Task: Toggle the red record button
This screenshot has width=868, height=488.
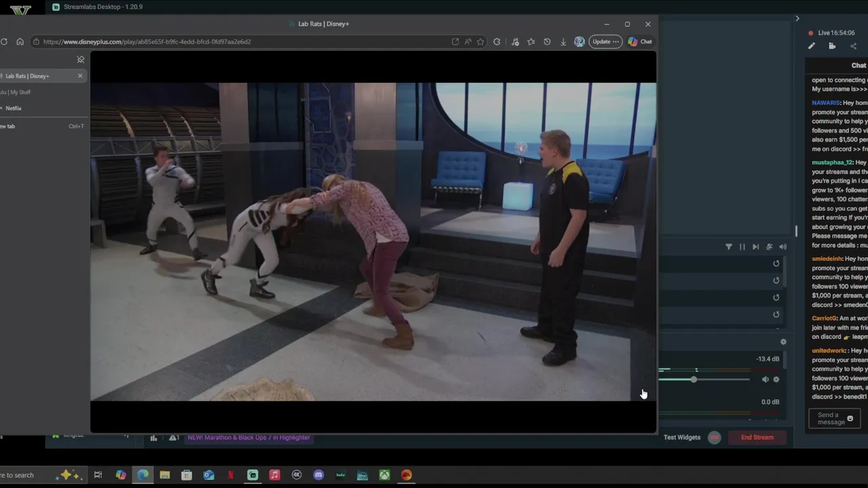Action: pos(714,438)
